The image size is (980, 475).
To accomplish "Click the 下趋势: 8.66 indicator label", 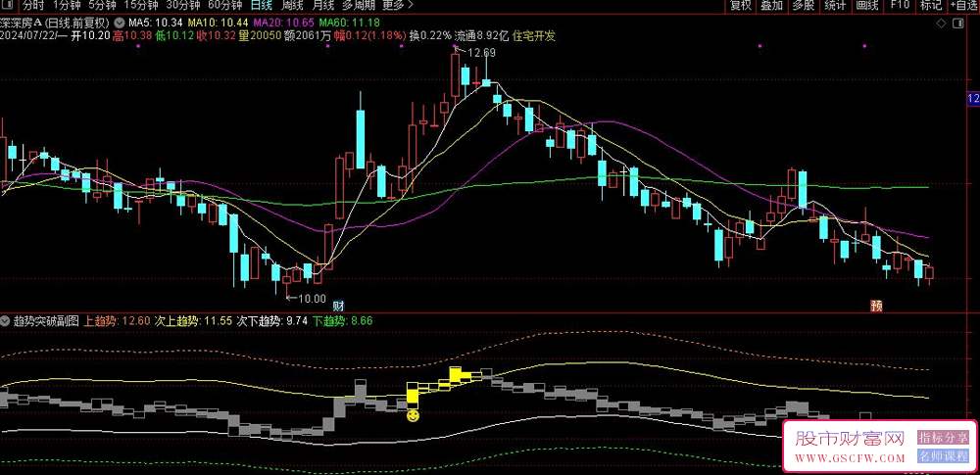I will click(342, 322).
